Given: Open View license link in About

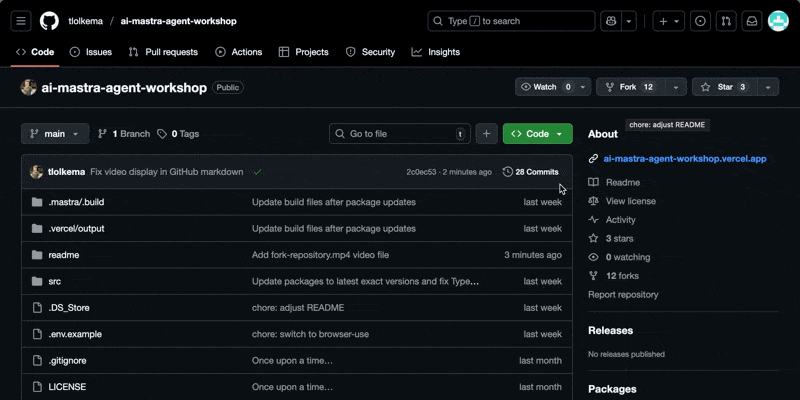Looking at the screenshot, I should 631,201.
